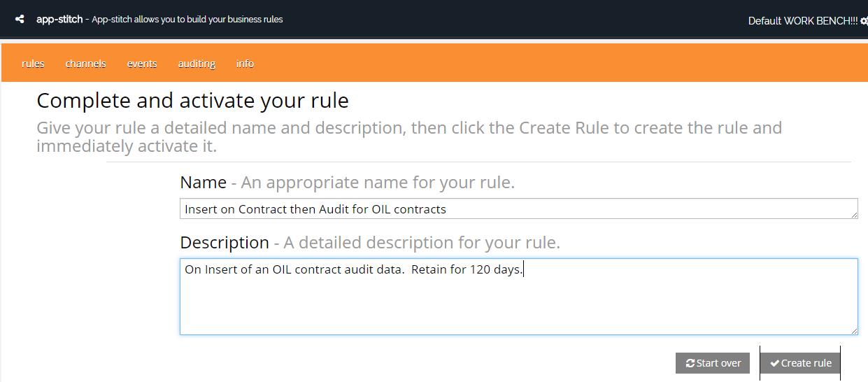
Task: Click the Name field label
Action: (x=203, y=183)
